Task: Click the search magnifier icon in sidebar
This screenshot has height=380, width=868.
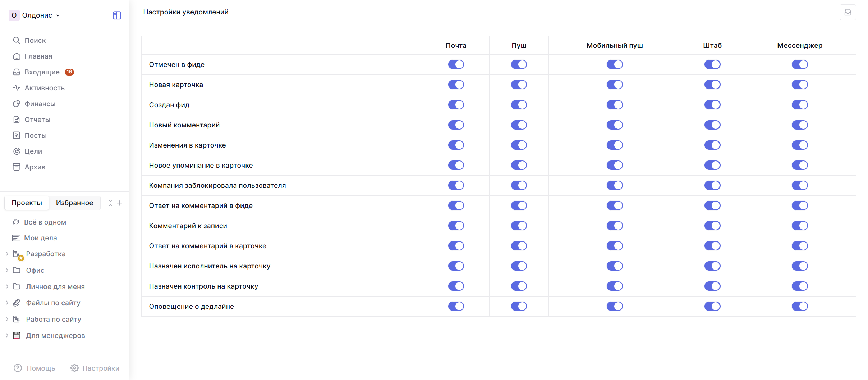Action: coord(17,40)
